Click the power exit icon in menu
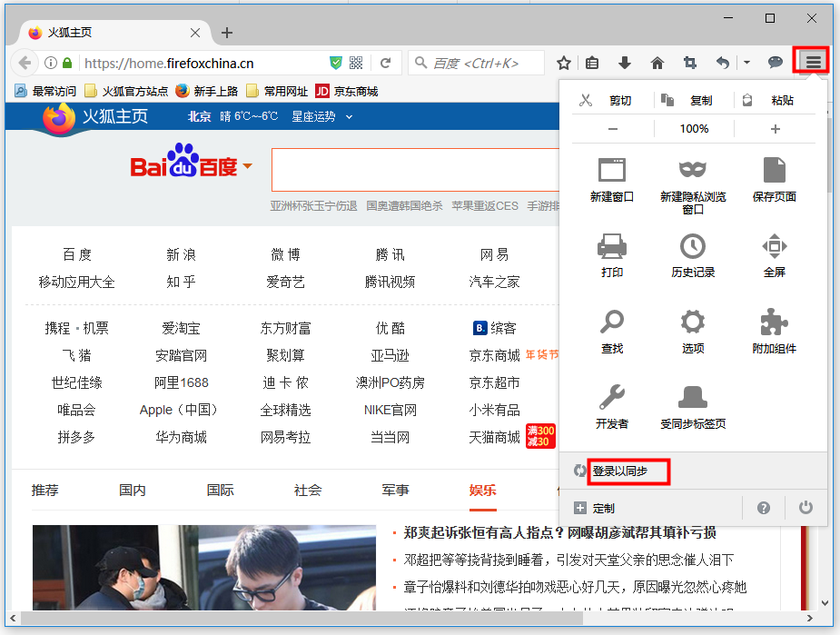 pyautogui.click(x=805, y=508)
